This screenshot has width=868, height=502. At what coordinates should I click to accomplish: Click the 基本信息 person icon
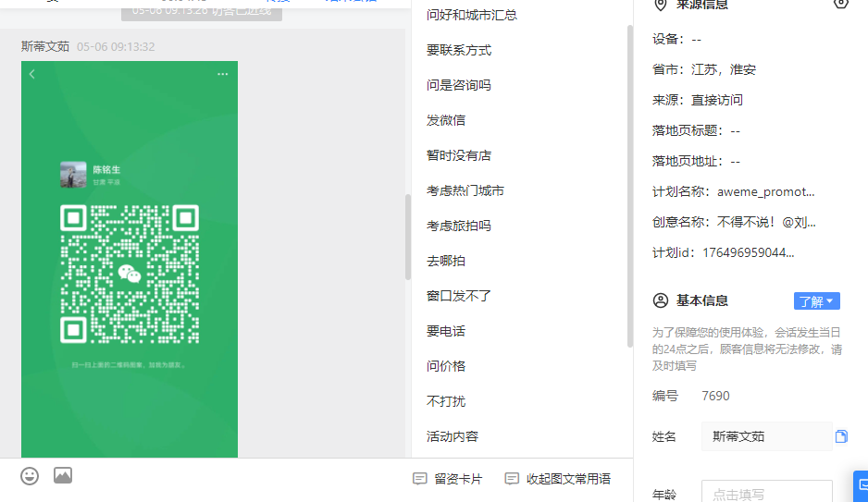(661, 300)
